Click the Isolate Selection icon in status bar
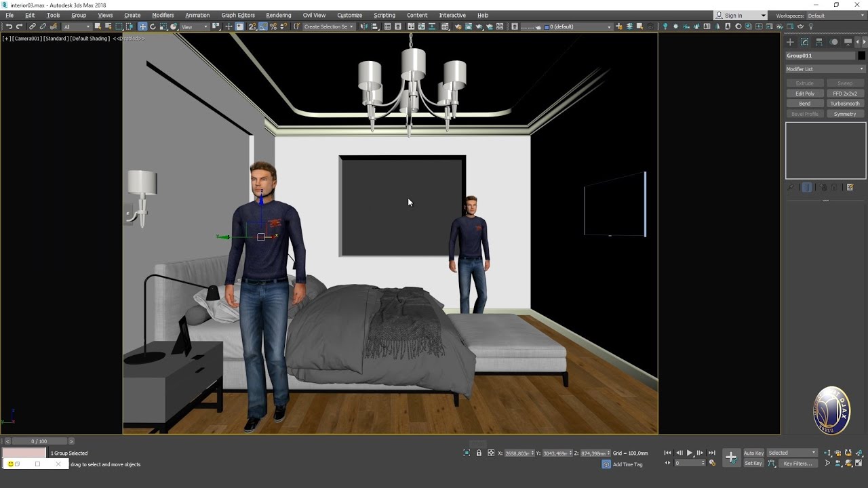 pyautogui.click(x=467, y=453)
